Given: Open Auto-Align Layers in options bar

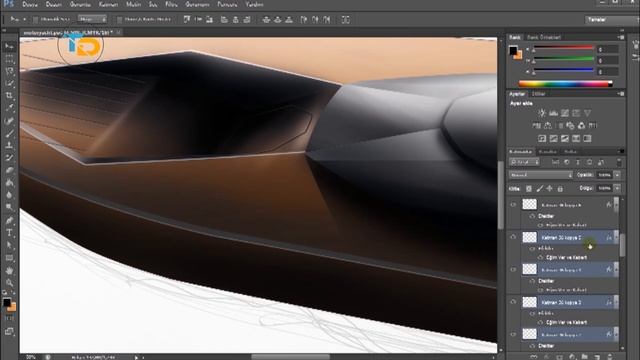Looking at the screenshot, I should (346, 19).
